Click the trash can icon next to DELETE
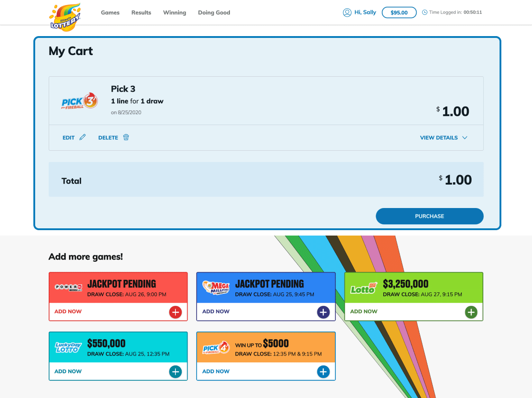This screenshot has height=398, width=532. (126, 137)
